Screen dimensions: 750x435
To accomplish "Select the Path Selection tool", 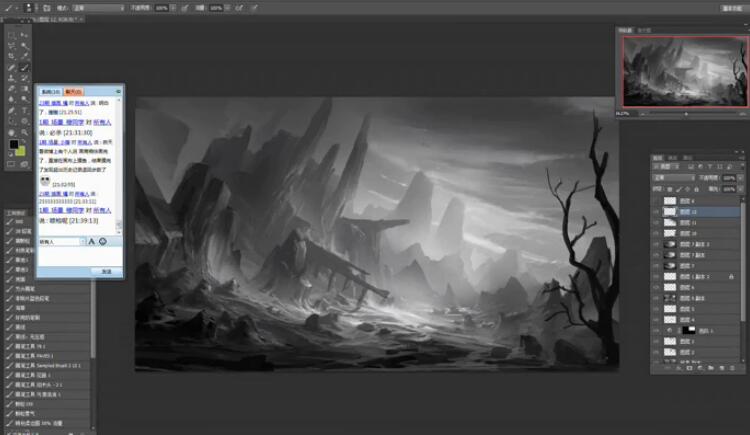I will pos(11,122).
